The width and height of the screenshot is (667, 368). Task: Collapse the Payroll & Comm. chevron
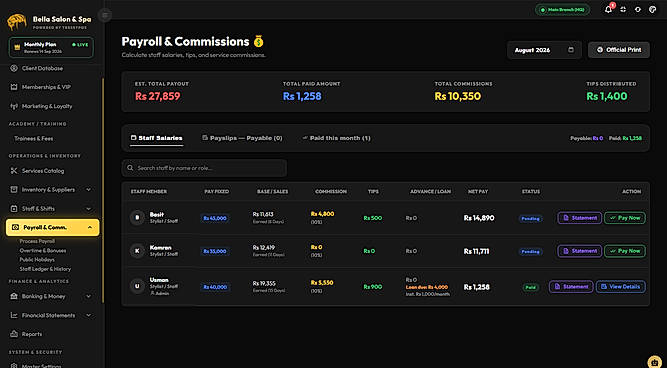coord(90,228)
